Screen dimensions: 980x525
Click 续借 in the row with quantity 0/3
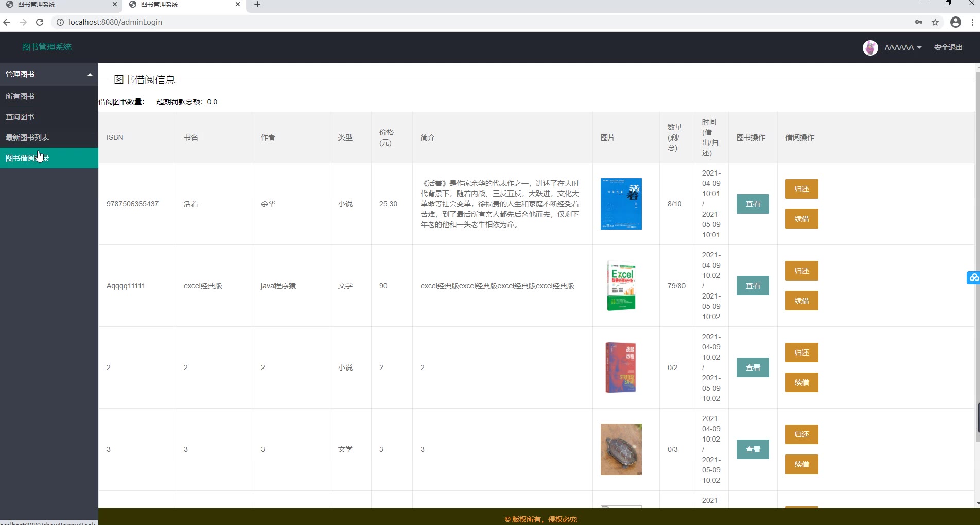[x=802, y=464]
